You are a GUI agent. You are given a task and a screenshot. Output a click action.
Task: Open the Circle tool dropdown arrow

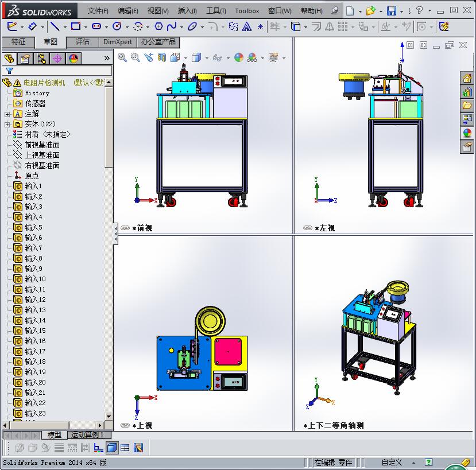click(127, 27)
